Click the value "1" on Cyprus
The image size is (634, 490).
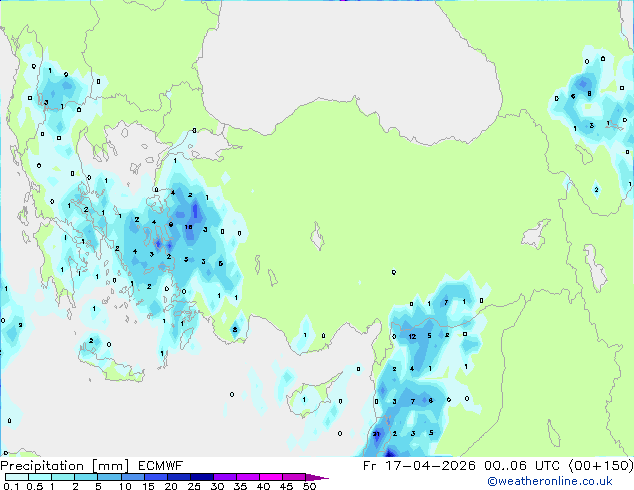(304, 400)
